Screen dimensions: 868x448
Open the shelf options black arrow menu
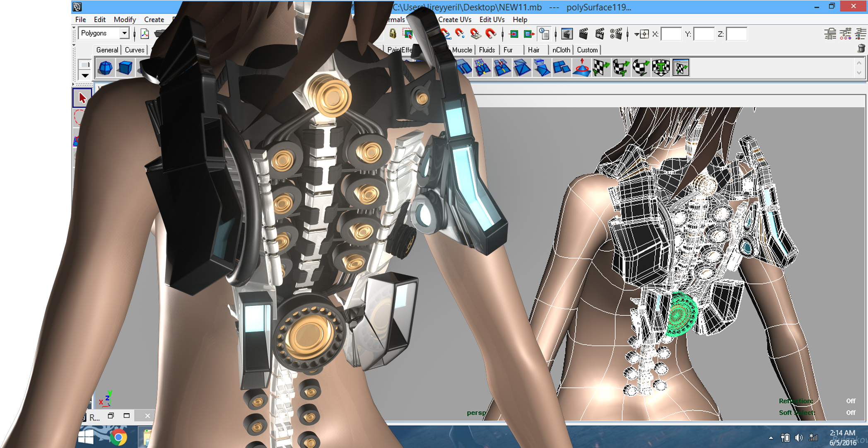pyautogui.click(x=84, y=75)
